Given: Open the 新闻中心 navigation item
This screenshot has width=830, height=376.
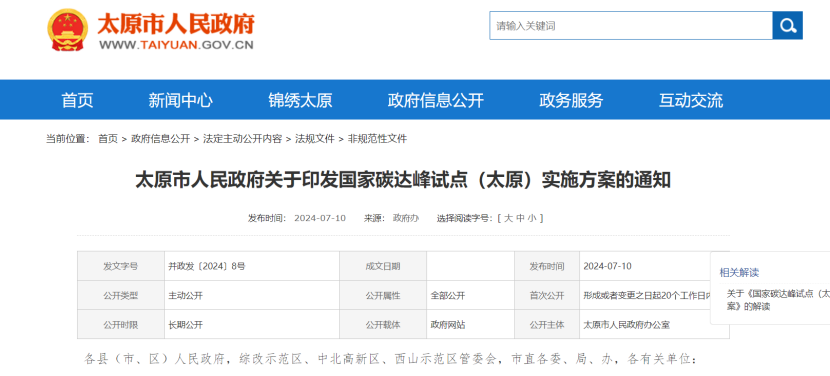Looking at the screenshot, I should click(x=181, y=100).
